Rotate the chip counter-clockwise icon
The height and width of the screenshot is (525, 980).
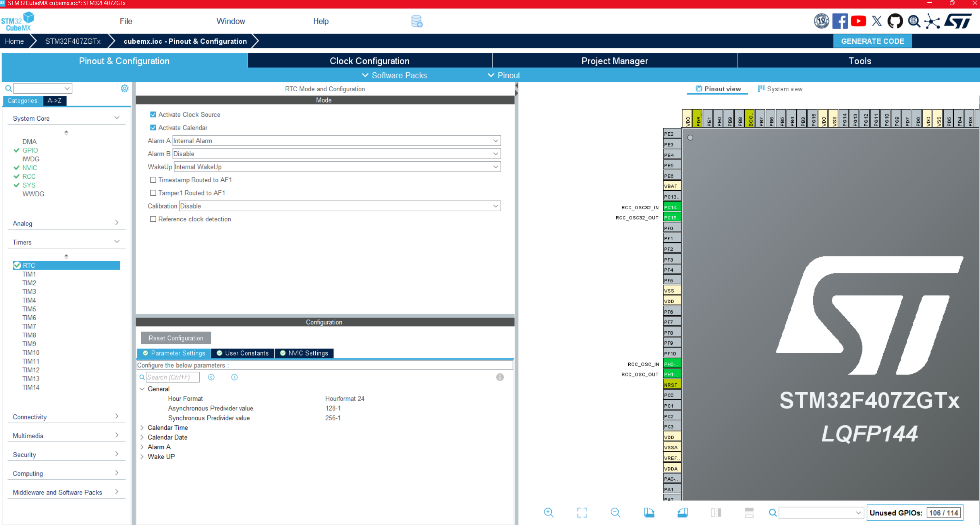pos(682,513)
